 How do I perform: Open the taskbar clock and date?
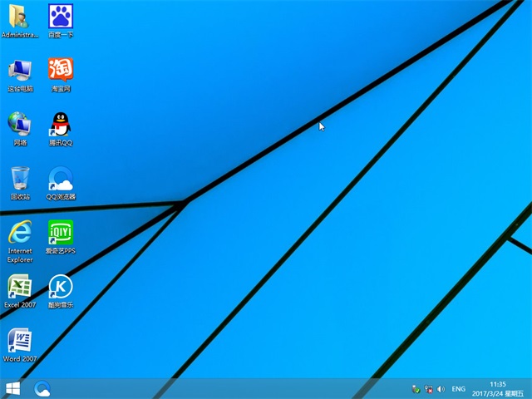tap(497, 388)
